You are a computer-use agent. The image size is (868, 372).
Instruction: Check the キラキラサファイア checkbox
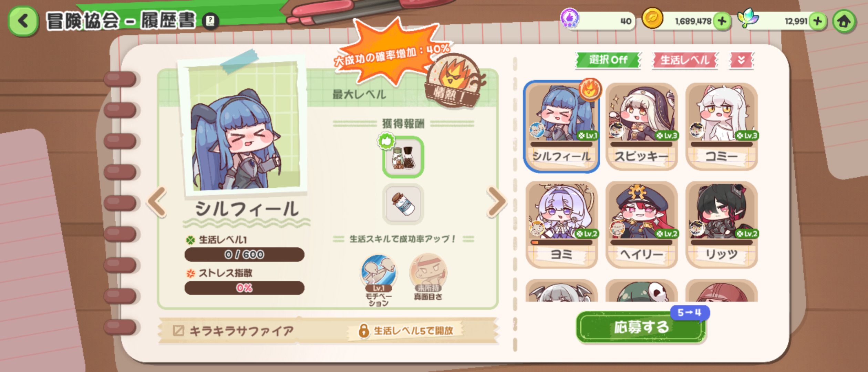coord(178,331)
